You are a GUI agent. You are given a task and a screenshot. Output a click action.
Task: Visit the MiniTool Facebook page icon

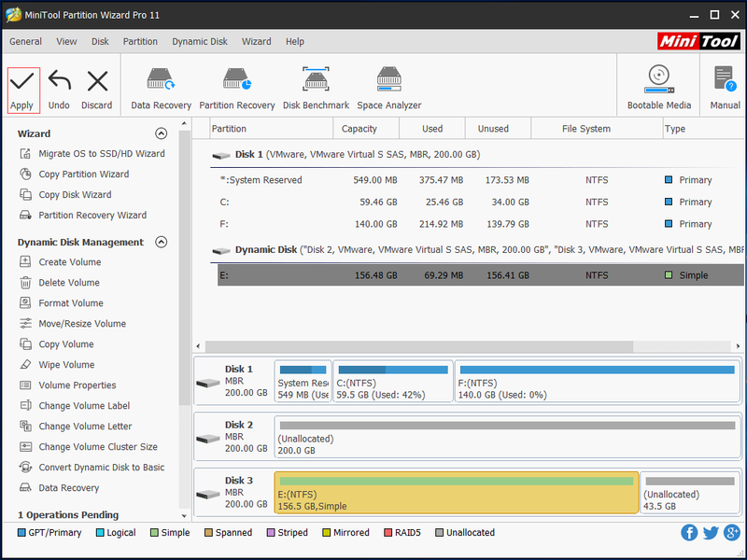[689, 532]
